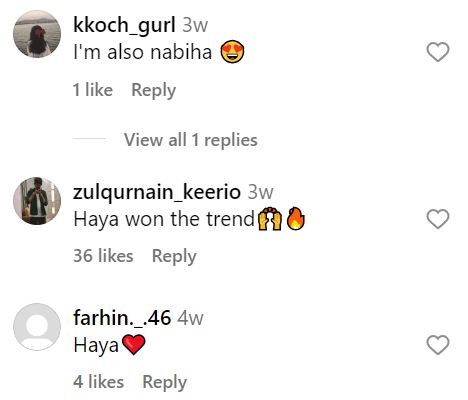View who gave the 1 like
This screenshot has width=468, height=400.
coord(93,90)
